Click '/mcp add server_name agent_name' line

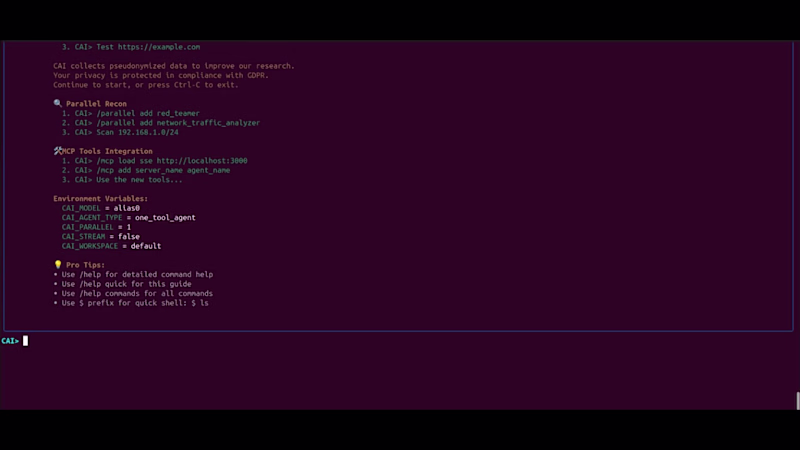pyautogui.click(x=146, y=170)
